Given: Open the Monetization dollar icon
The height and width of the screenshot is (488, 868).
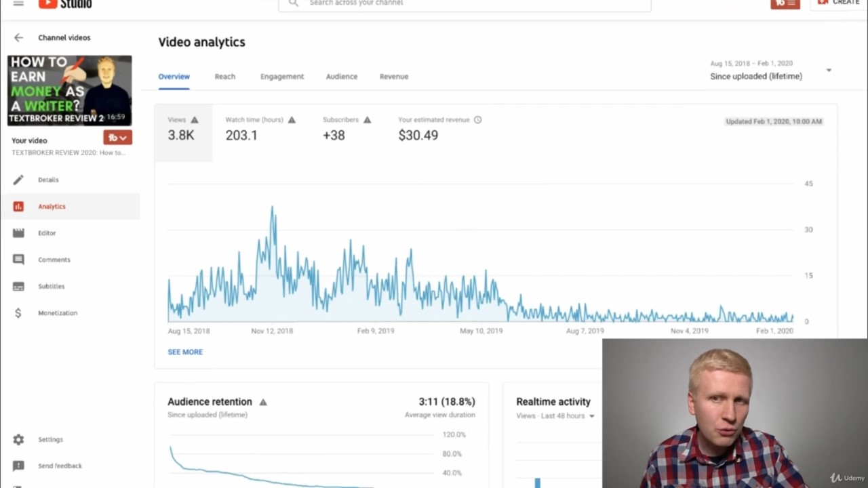Looking at the screenshot, I should tap(18, 313).
